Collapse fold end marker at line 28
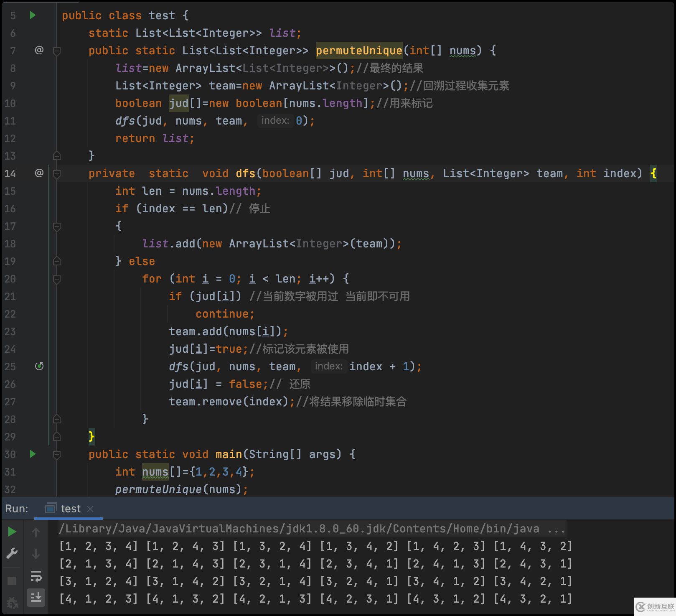This screenshot has height=616, width=676. (x=57, y=419)
